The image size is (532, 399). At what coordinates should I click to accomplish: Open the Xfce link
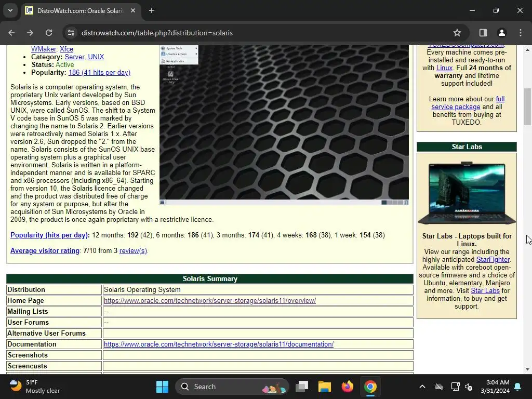[66, 49]
